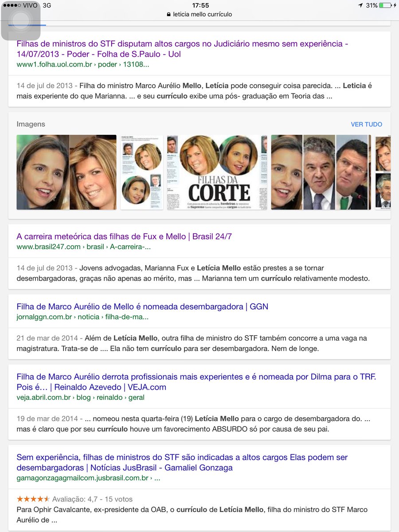Tap the padlock icon in address bar
Viewport: 399px width, 532px height.
[168, 14]
